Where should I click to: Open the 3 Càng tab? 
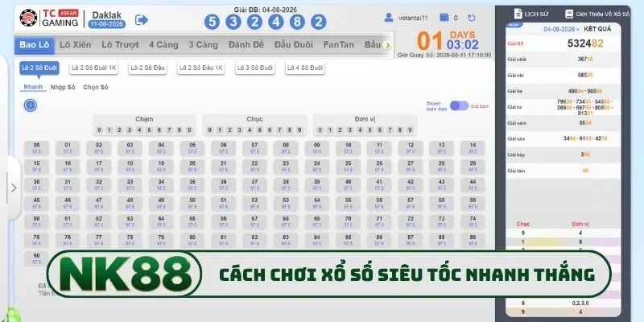click(204, 45)
